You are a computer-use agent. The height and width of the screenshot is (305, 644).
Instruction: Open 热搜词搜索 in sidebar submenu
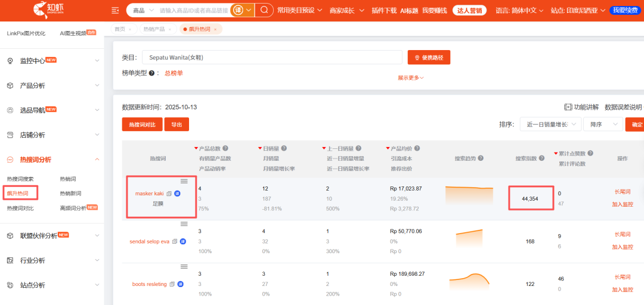coord(20,179)
